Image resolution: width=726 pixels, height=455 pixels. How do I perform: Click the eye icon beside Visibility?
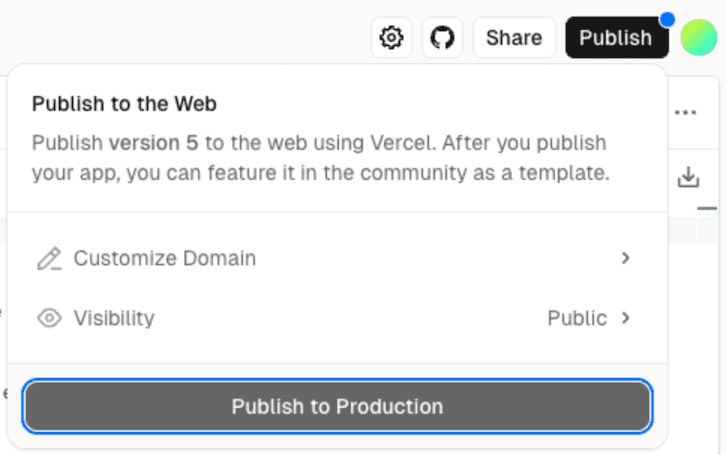click(x=48, y=318)
